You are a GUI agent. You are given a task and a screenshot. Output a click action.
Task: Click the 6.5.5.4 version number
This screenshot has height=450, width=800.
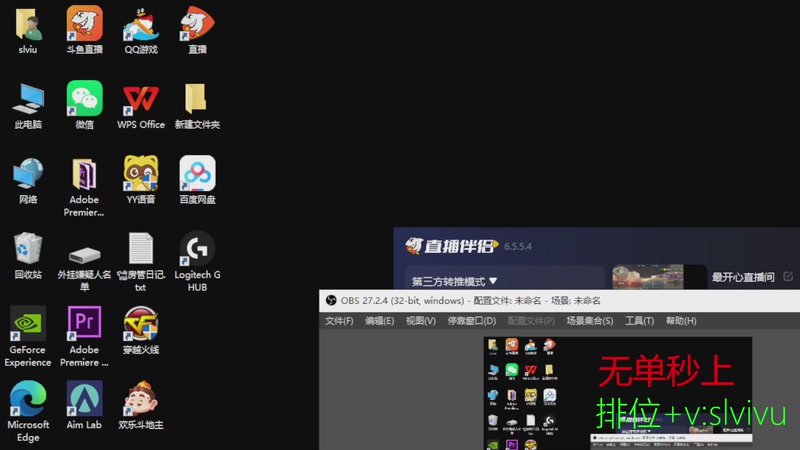(518, 246)
